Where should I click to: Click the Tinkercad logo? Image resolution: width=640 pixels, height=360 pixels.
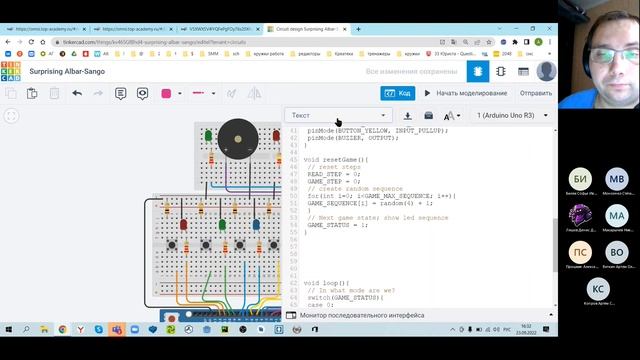(11, 71)
